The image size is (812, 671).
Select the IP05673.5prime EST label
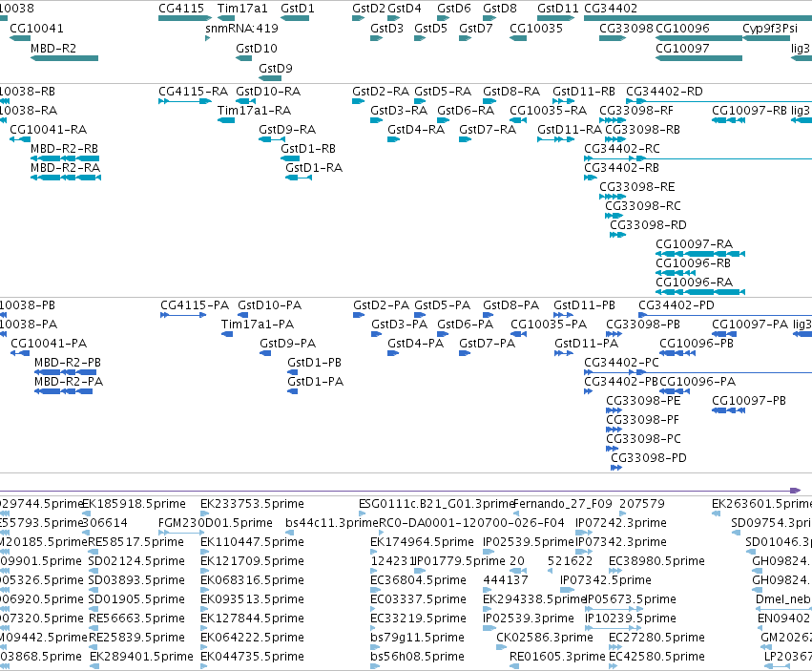(x=631, y=599)
